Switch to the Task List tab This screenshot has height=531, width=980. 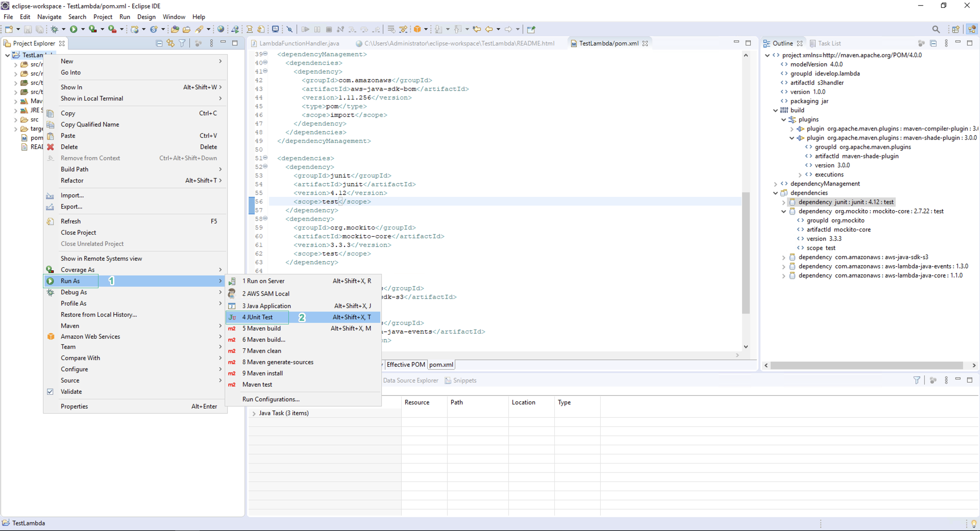point(825,43)
